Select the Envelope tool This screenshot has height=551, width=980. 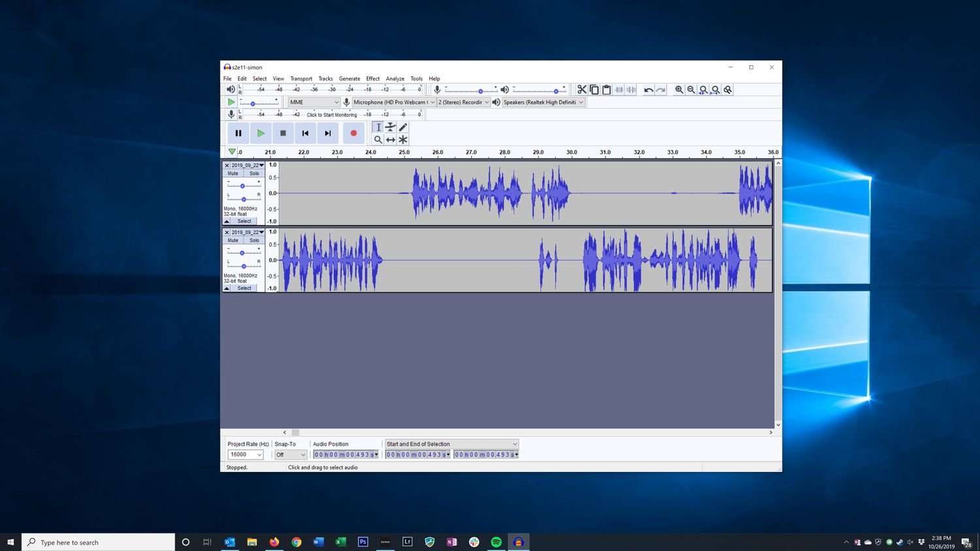pos(390,127)
